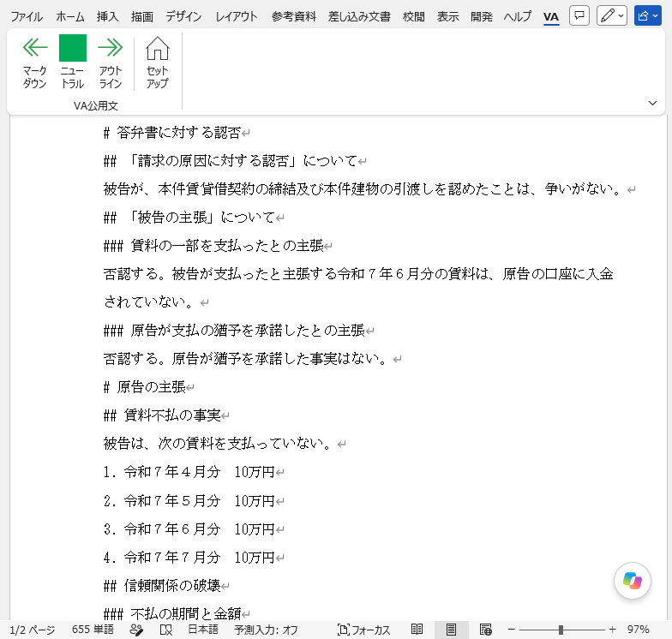672x639 pixels.
Task: Click the heading '# 原告の主張'
Action: 144,387
